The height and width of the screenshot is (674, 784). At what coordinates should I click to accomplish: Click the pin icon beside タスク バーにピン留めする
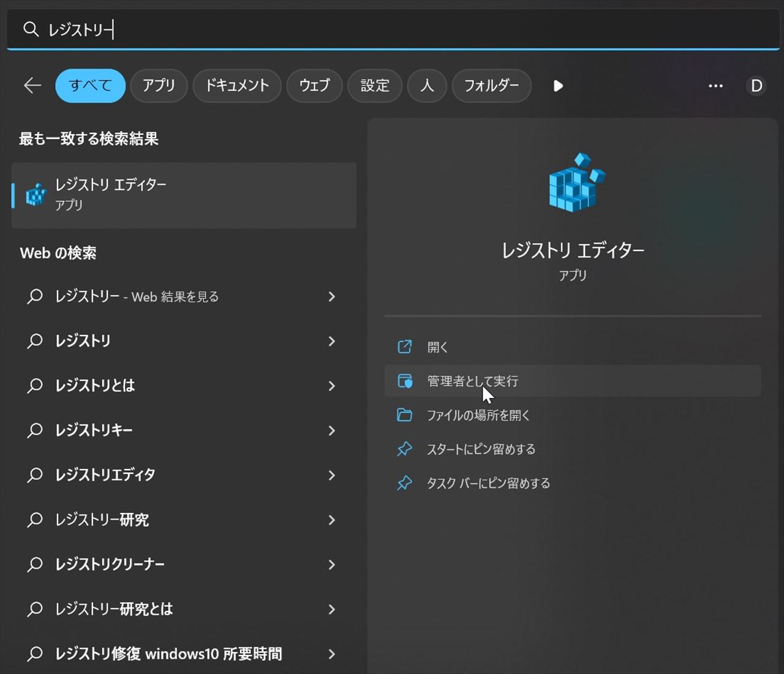[x=405, y=483]
